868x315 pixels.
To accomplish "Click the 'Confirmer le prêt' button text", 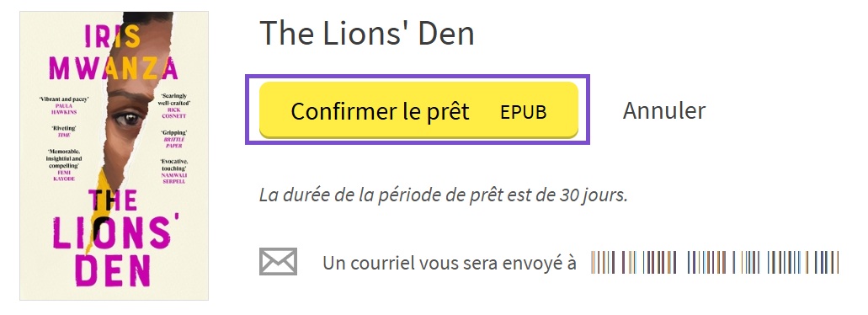I will point(380,111).
